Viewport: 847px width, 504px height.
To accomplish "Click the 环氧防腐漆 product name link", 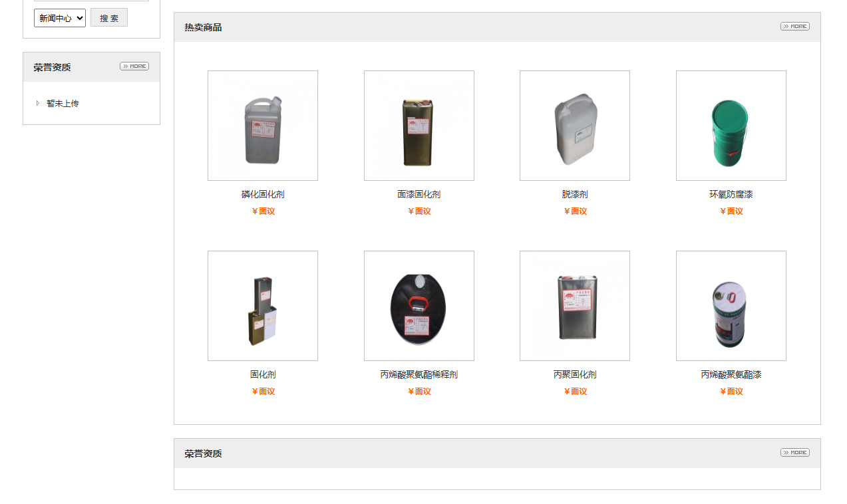I will pos(731,195).
